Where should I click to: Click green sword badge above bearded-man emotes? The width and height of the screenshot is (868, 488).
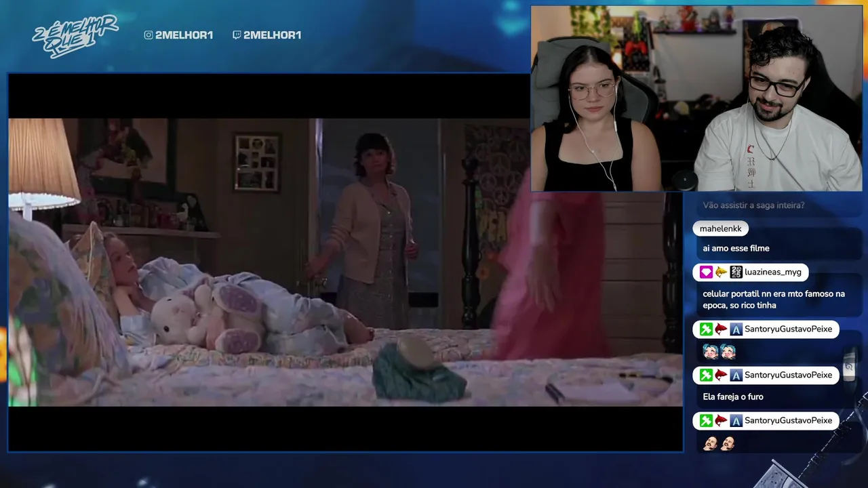coord(706,421)
